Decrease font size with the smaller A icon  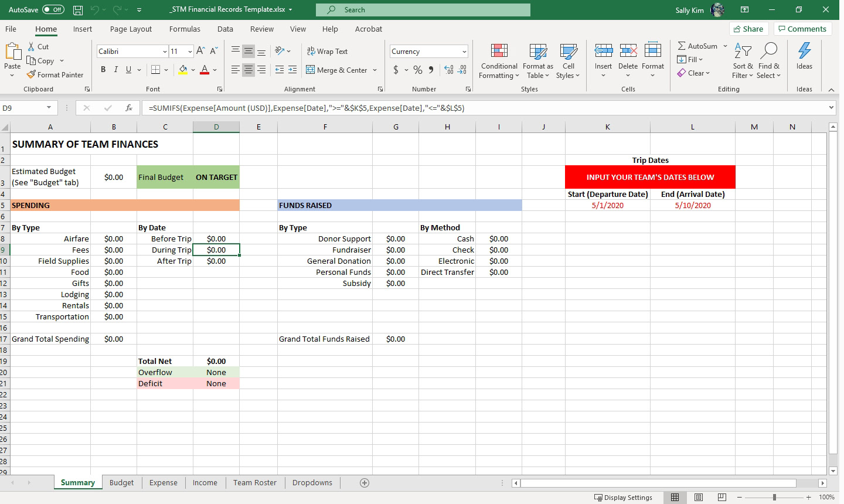(214, 51)
